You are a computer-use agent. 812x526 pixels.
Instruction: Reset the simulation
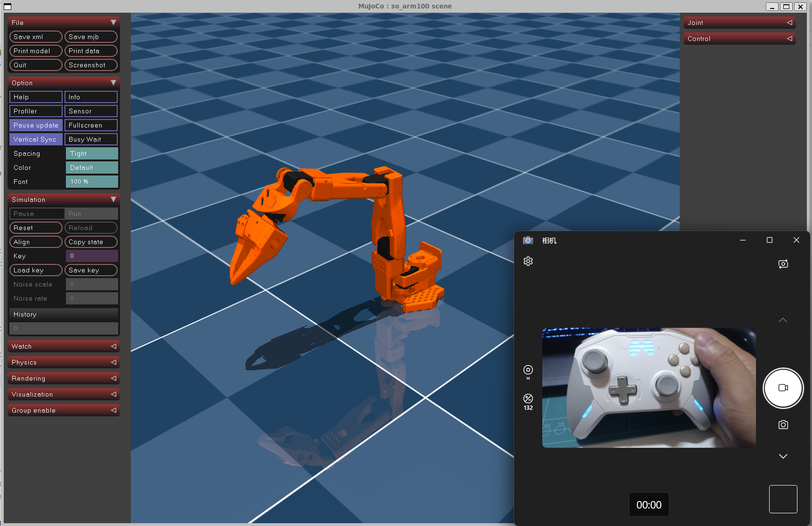coord(36,228)
